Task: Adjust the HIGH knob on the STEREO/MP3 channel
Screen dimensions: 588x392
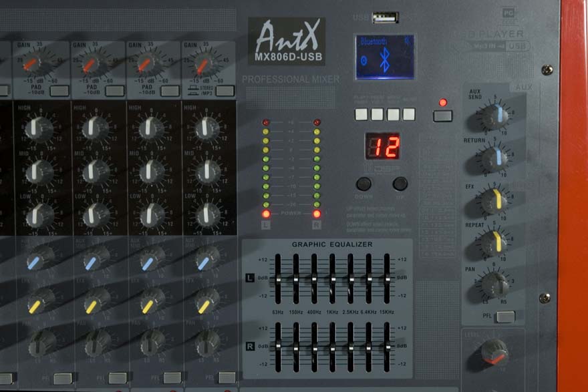Action: pos(206,128)
